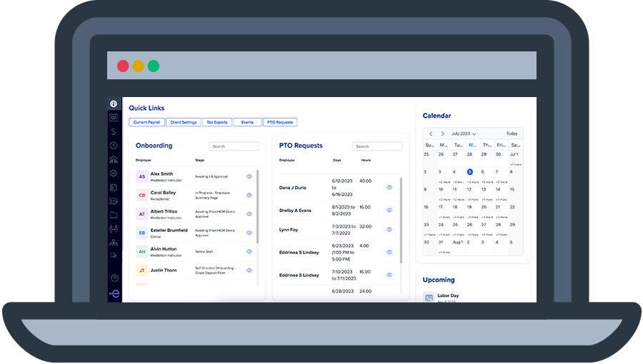643x364 pixels.
Task: Open the company building sidebar icon
Action: pyautogui.click(x=114, y=159)
